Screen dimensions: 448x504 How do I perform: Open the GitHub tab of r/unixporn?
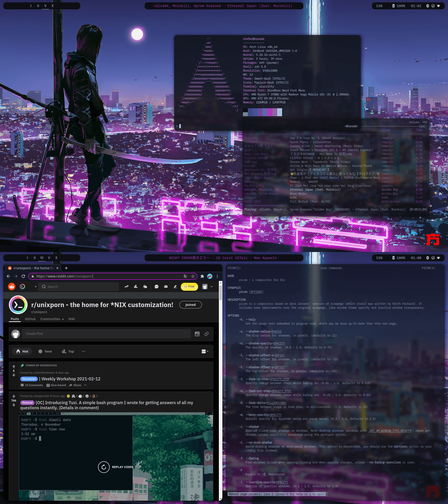coord(30,319)
